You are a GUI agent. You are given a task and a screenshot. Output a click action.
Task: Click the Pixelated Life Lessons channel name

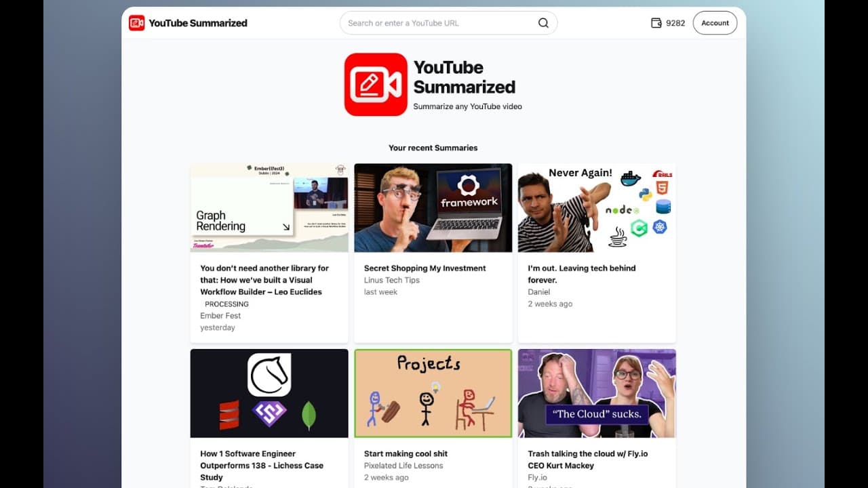403,466
